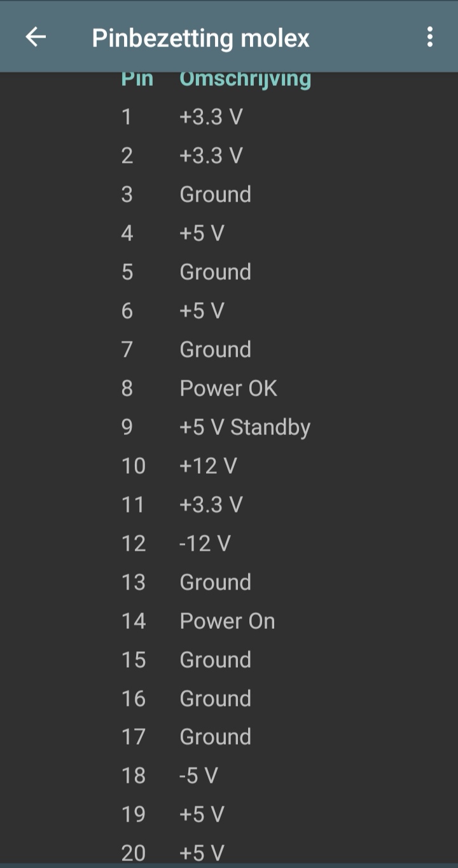Tap +3.3 V text for pin 2
The width and height of the screenshot is (458, 868).
click(x=211, y=156)
